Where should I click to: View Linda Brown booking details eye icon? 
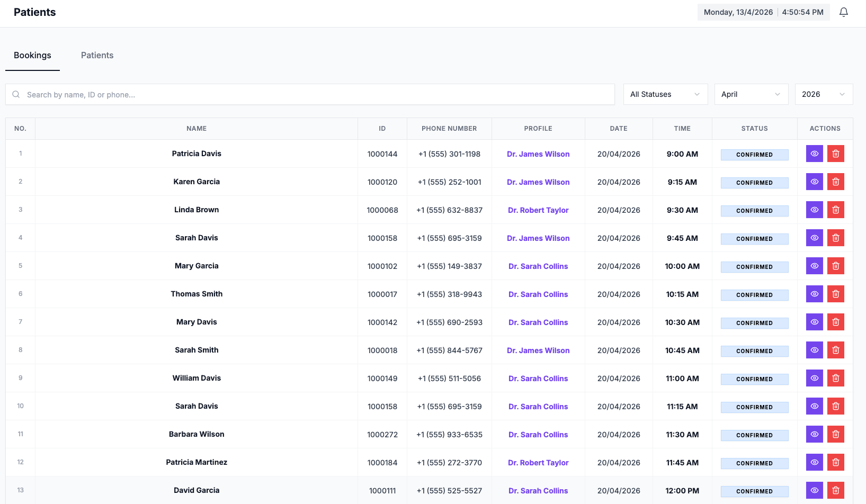(x=814, y=210)
